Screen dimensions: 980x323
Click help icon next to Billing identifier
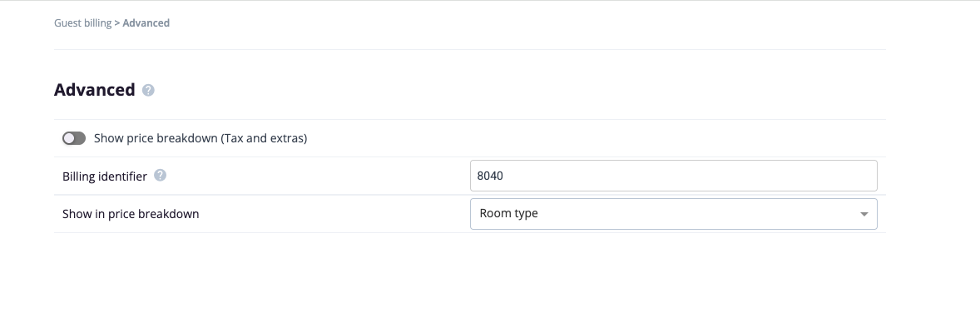160,176
